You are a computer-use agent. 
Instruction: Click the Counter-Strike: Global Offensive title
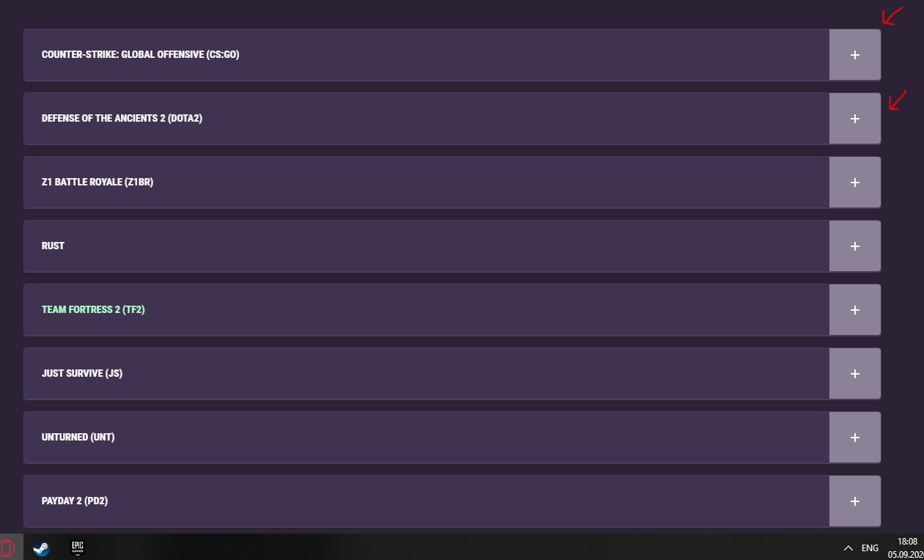(140, 55)
